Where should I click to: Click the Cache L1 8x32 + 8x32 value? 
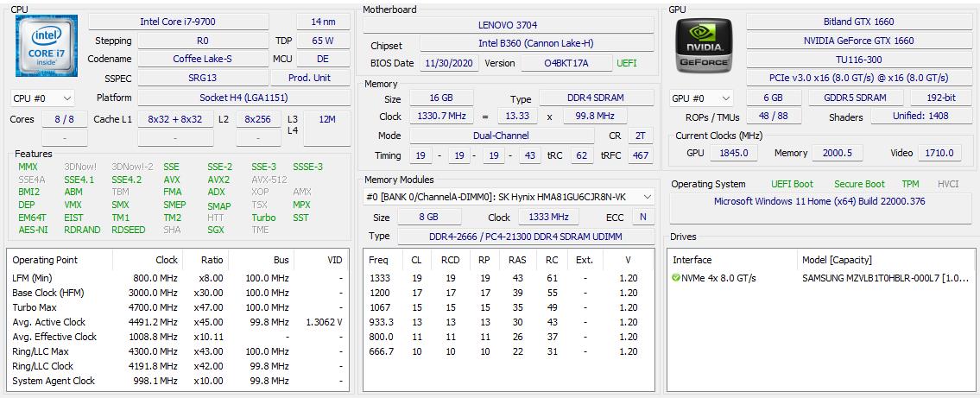175,119
